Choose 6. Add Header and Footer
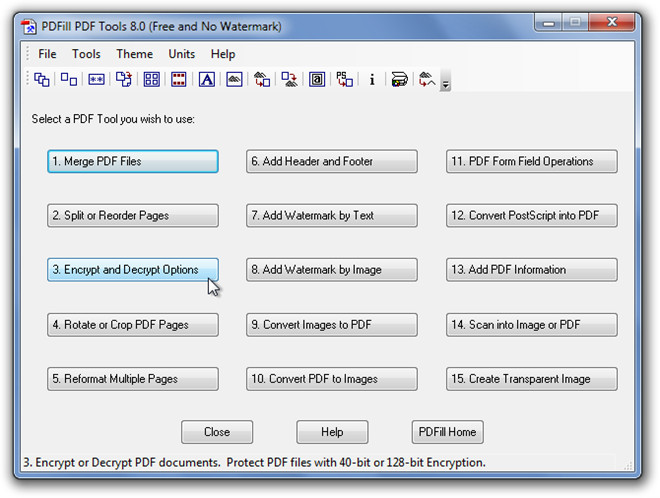Viewport: 660px width, 498px height. point(332,161)
